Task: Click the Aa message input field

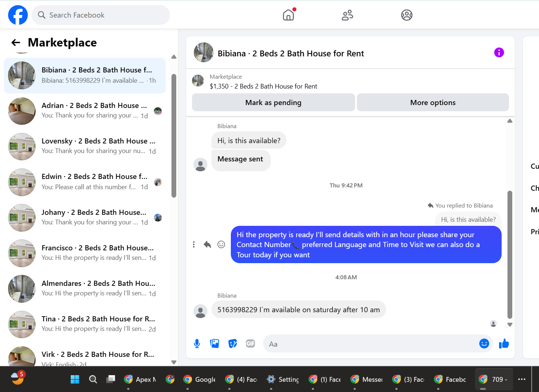Action: [x=370, y=344]
